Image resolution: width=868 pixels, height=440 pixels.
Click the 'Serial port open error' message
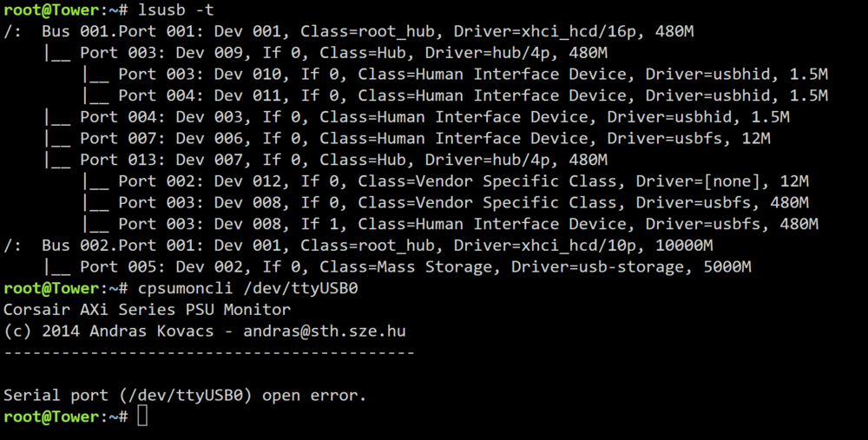coord(185,395)
